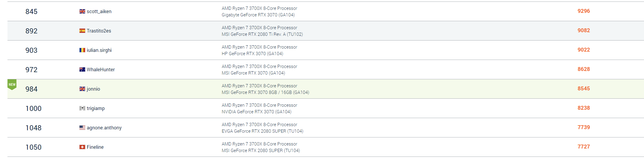Click the unknown-country flag beside trigiamp
The height and width of the screenshot is (161, 644).
(x=82, y=108)
